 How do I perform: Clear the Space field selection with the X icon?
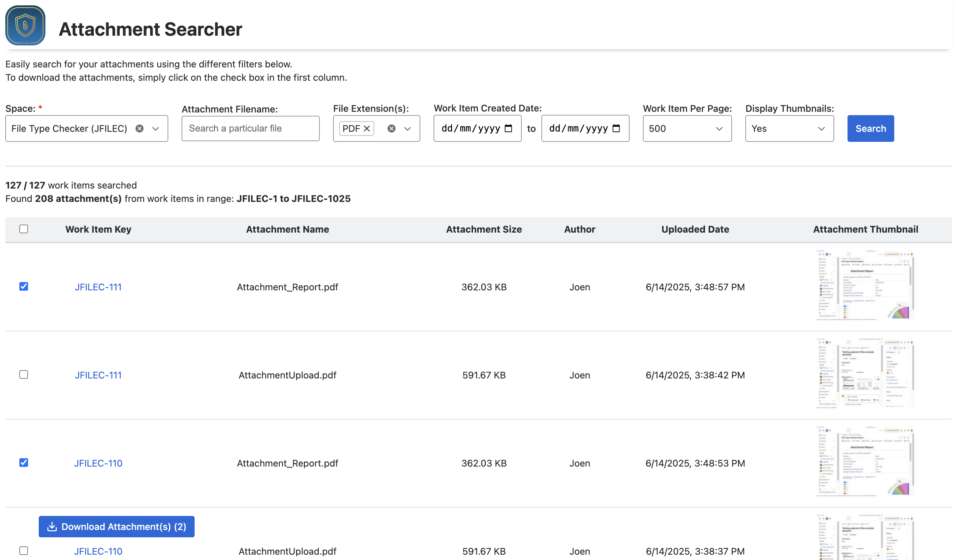pos(140,128)
